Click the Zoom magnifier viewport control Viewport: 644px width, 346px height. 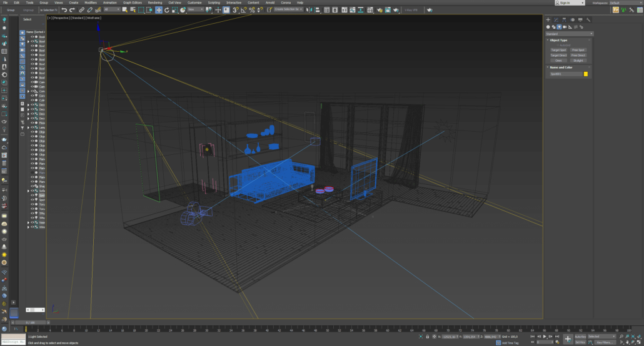pyautogui.click(x=621, y=337)
